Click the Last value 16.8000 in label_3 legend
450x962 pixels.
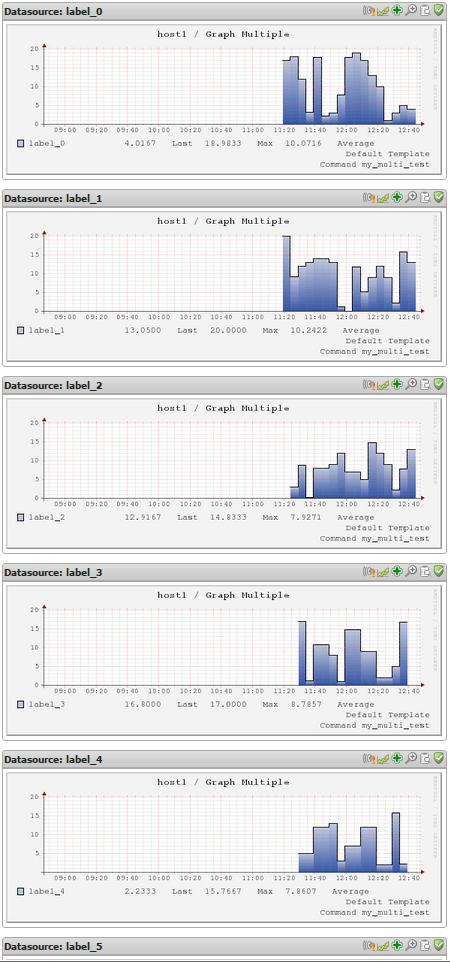pyautogui.click(x=142, y=704)
